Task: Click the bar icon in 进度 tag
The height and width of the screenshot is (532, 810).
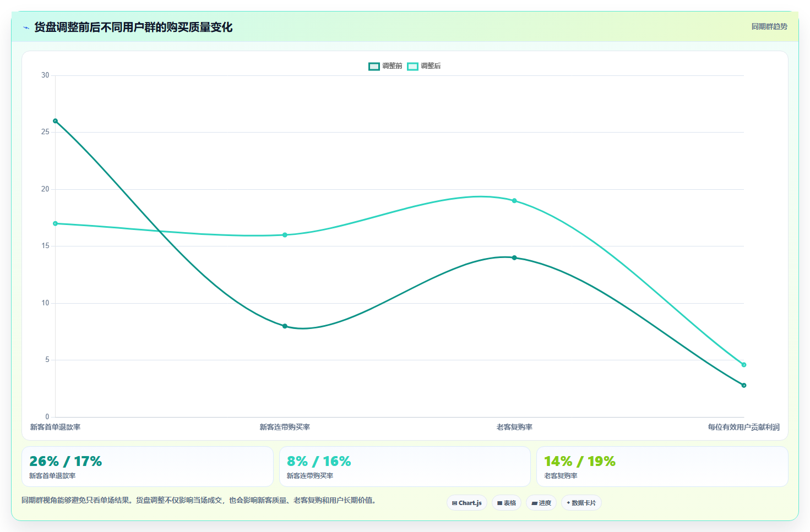Action: (x=534, y=503)
